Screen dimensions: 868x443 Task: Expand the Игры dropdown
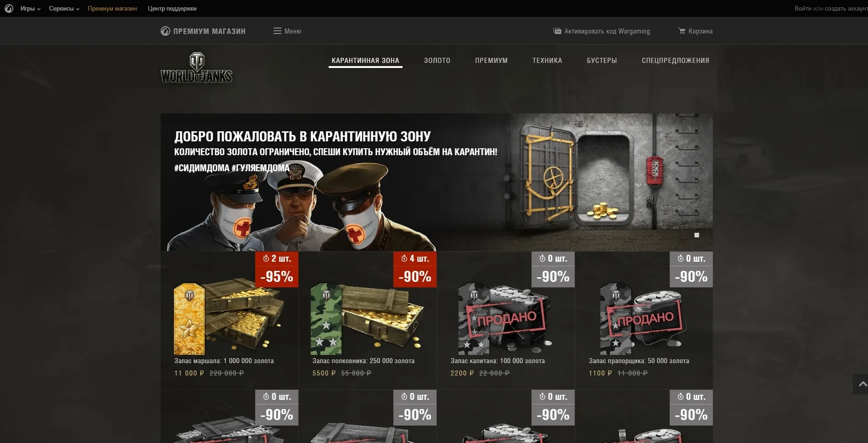coord(30,8)
